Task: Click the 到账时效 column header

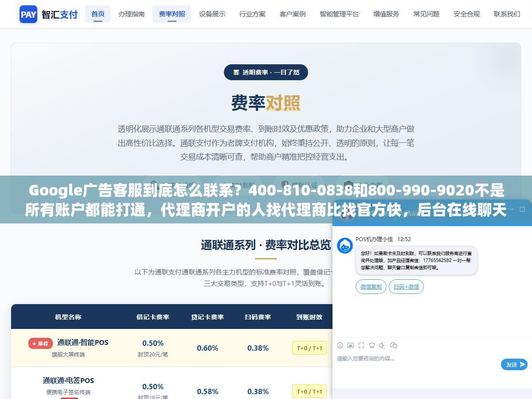Action: pyautogui.click(x=309, y=317)
